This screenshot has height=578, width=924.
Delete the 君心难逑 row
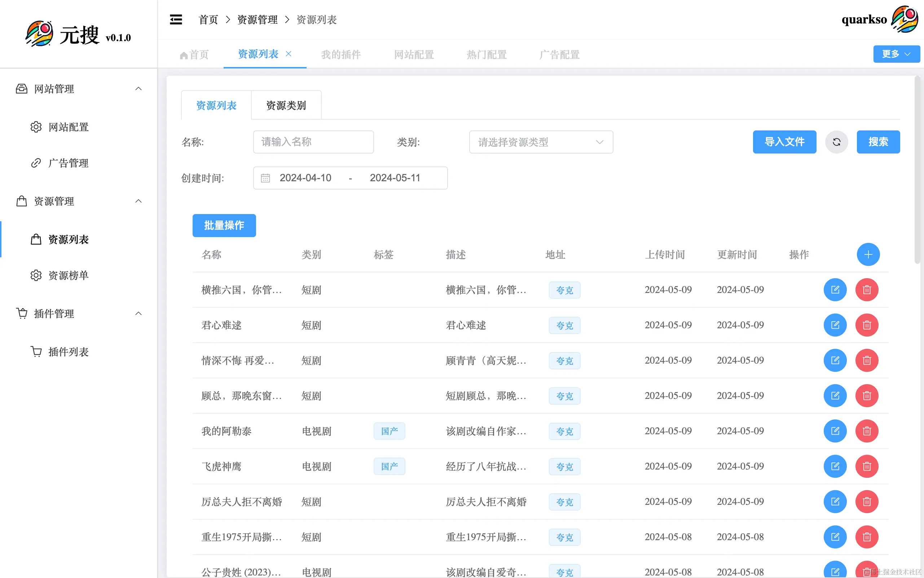pos(867,325)
